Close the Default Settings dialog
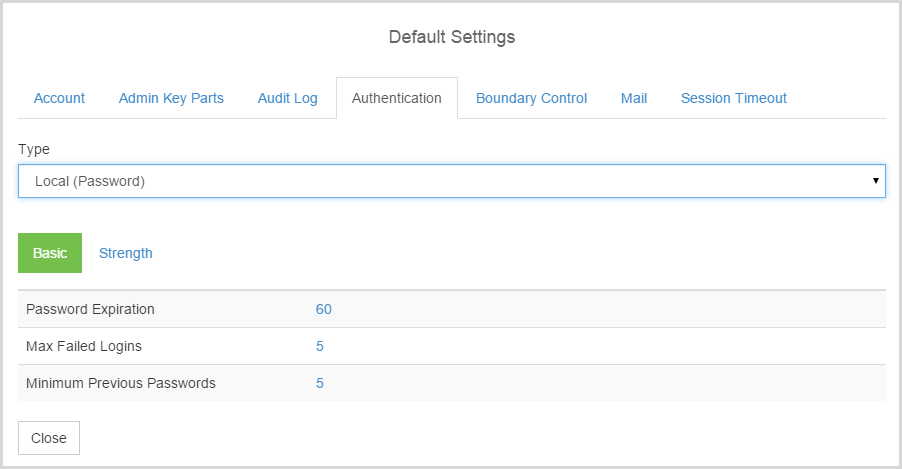 [49, 438]
